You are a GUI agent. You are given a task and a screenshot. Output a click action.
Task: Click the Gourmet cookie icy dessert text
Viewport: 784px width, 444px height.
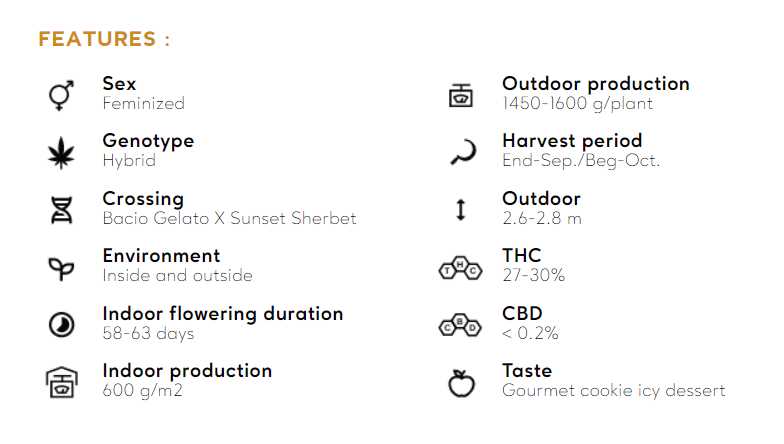[x=613, y=390]
